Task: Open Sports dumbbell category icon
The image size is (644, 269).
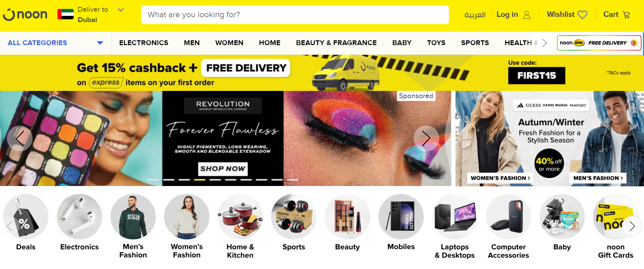Action: 294,217
